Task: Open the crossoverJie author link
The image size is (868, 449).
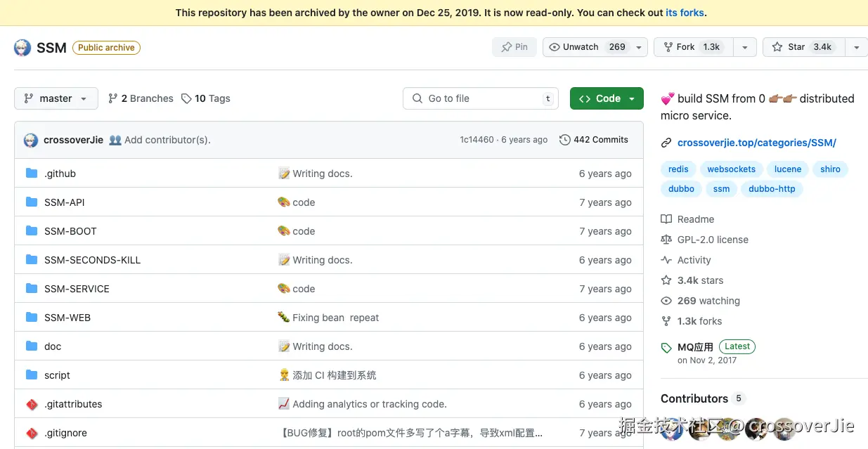Action: (73, 140)
